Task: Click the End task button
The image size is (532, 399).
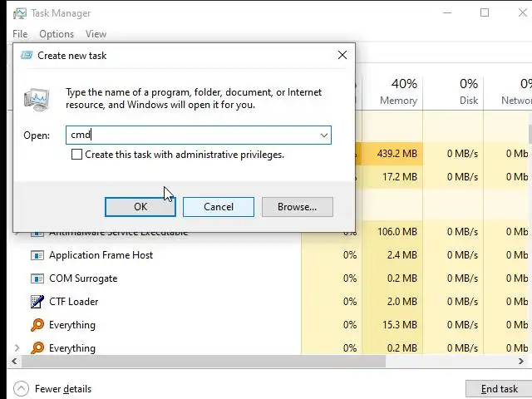Action: point(499,389)
